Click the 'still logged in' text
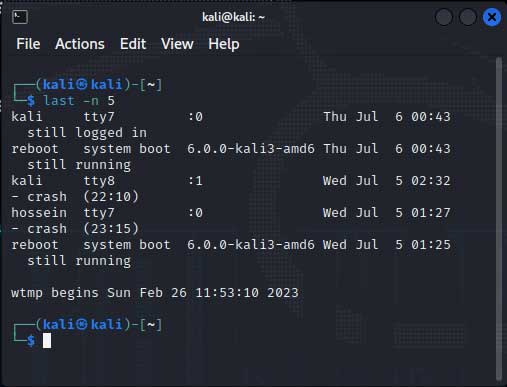Image resolution: width=507 pixels, height=387 pixels. coord(87,133)
